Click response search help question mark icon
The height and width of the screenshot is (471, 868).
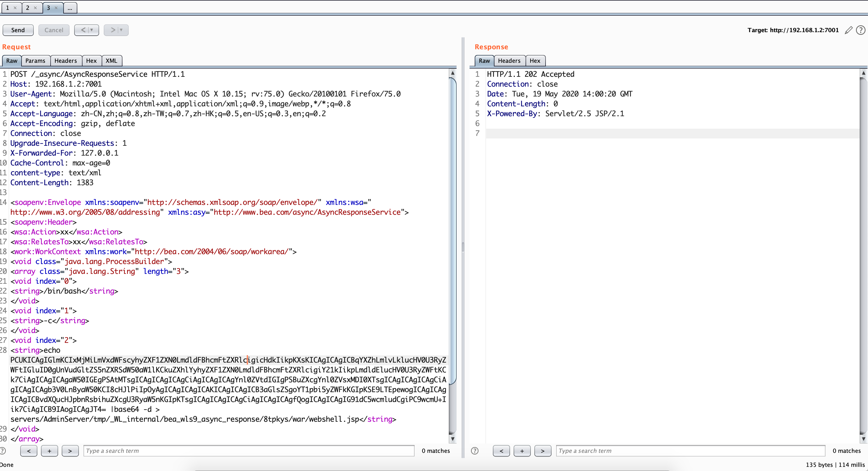(x=474, y=451)
